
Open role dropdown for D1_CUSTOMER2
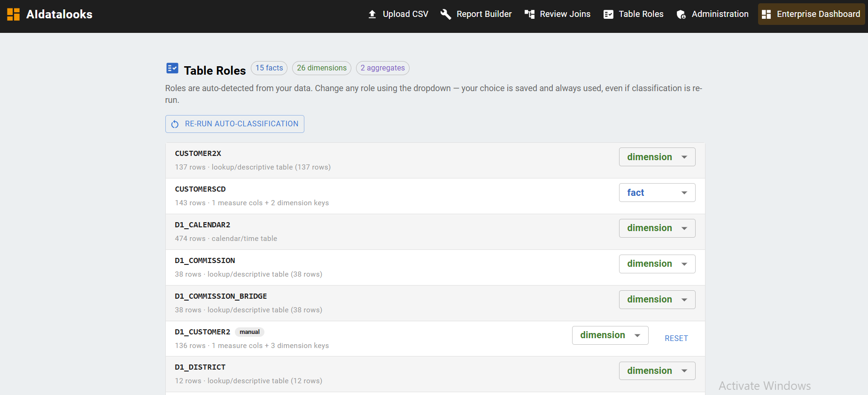click(x=610, y=335)
